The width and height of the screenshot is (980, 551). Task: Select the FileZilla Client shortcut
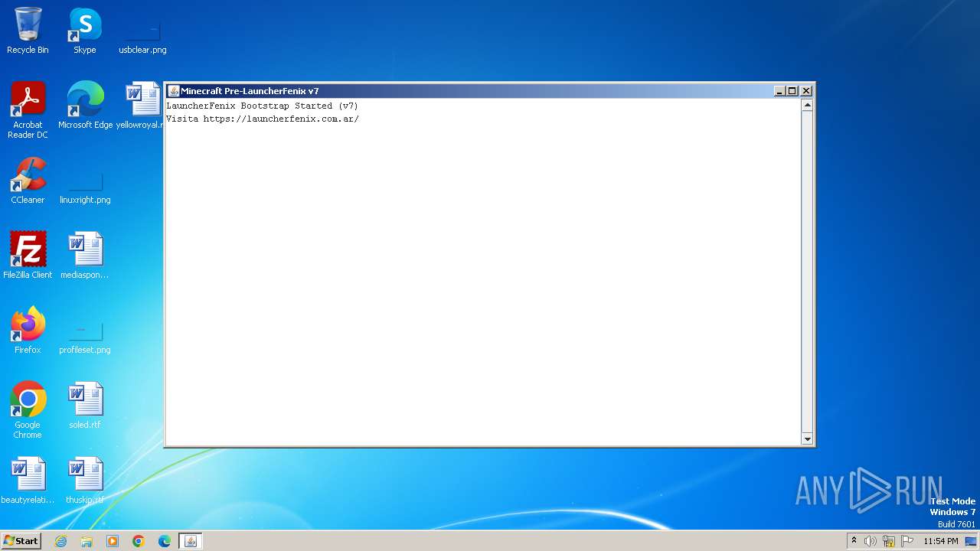(28, 255)
